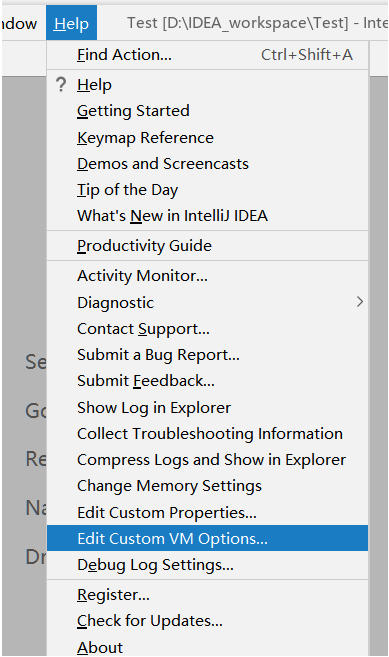Open the Help entry with question mark

tap(207, 85)
